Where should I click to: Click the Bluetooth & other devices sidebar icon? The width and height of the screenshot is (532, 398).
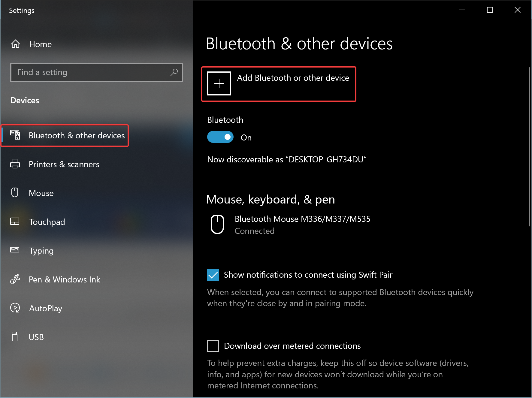click(x=15, y=135)
